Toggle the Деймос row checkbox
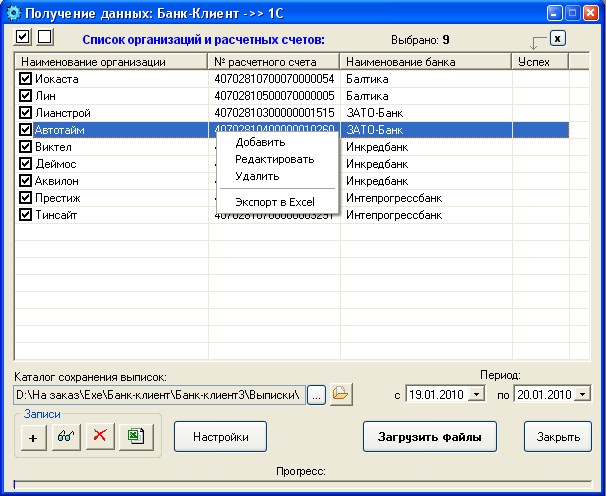The height and width of the screenshot is (496, 606). coord(25,164)
